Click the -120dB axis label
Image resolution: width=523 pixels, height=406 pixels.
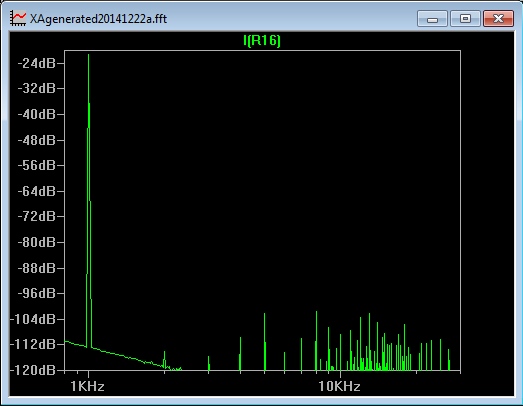(33, 370)
